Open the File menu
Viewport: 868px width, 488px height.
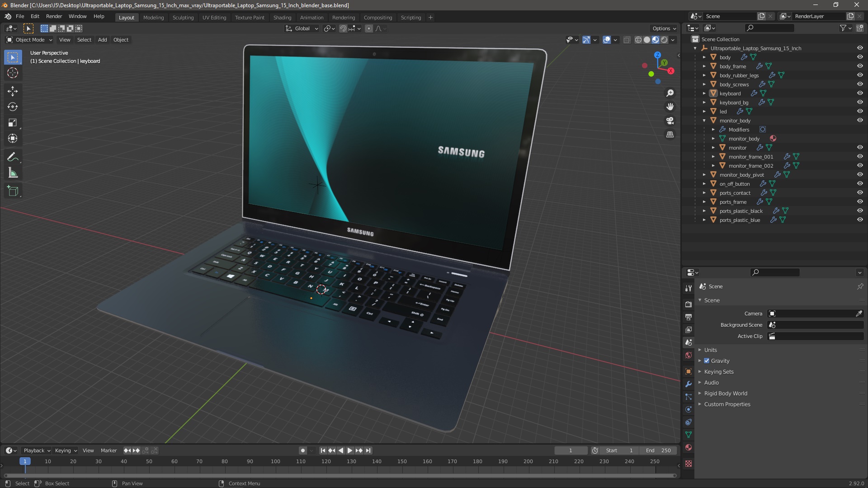(x=20, y=16)
